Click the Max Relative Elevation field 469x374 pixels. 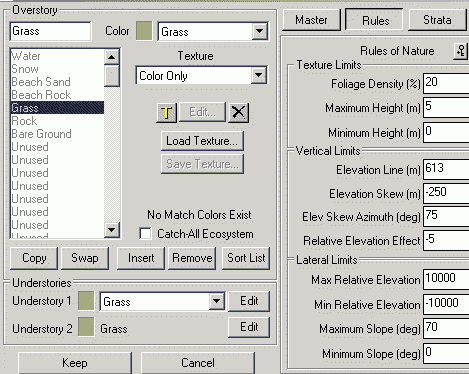point(446,279)
